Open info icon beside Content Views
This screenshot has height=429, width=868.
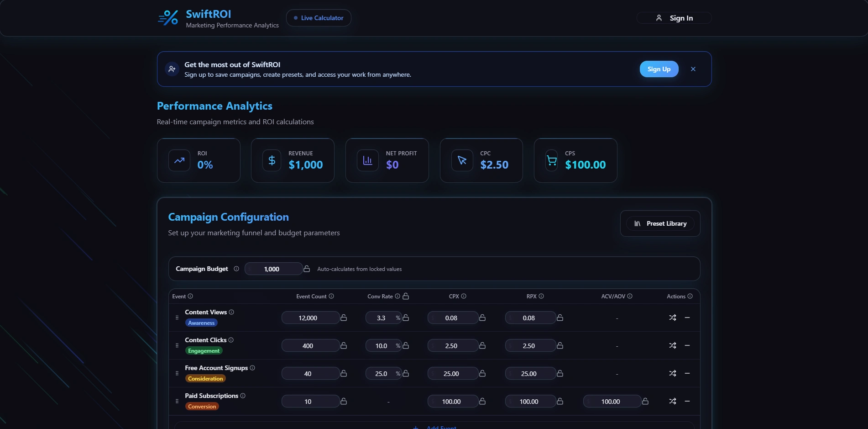[231, 312]
